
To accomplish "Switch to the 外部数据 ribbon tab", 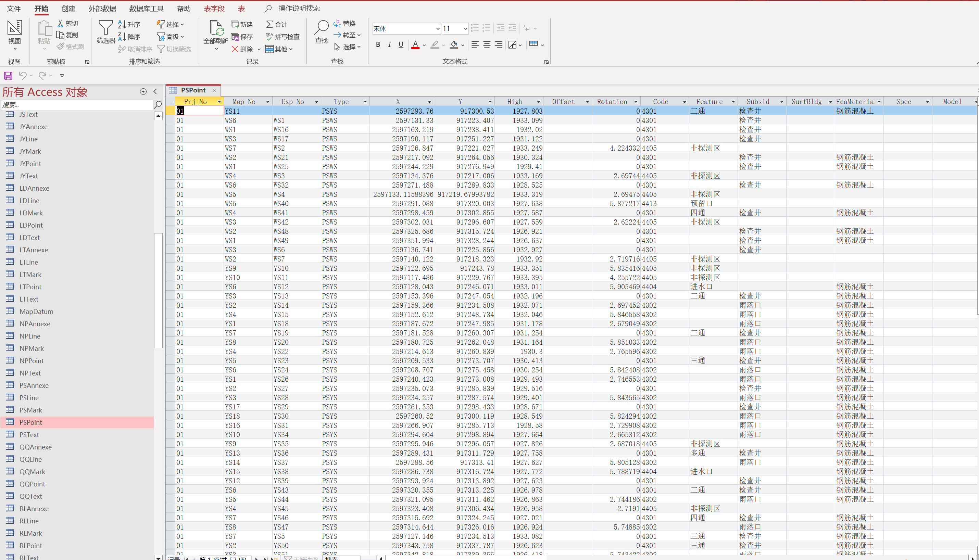I will (x=102, y=9).
